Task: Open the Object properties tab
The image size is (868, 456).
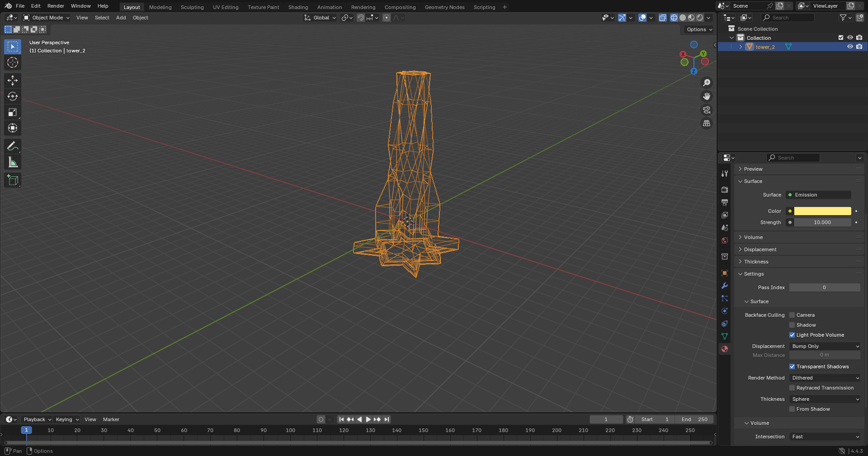Action: click(x=725, y=273)
